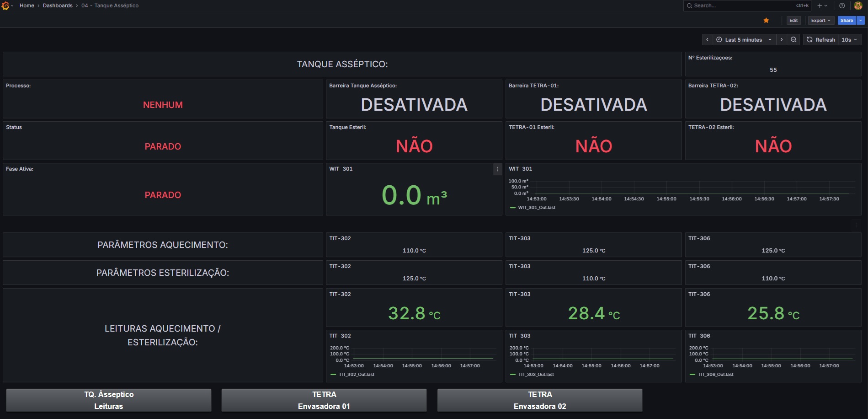Viewport: 868px width, 419px height.
Task: Toggle the WIT_301_Out.last legend series
Action: tap(536, 207)
